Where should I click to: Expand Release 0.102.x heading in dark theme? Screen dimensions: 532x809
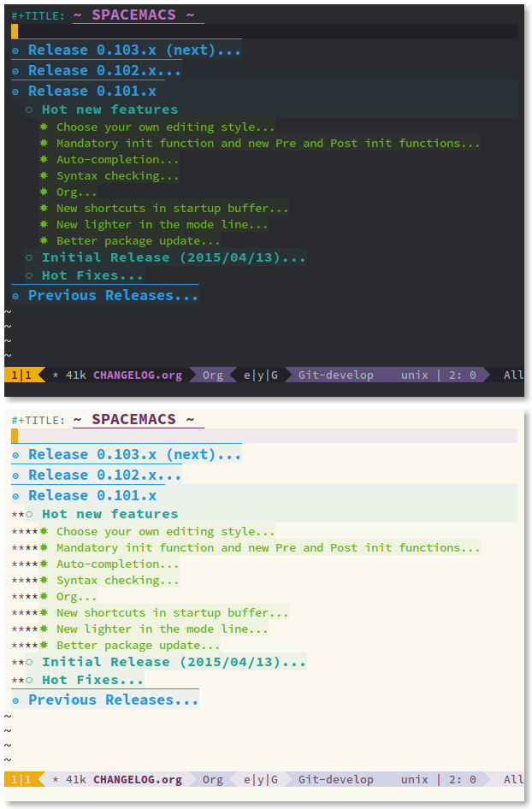(104, 71)
